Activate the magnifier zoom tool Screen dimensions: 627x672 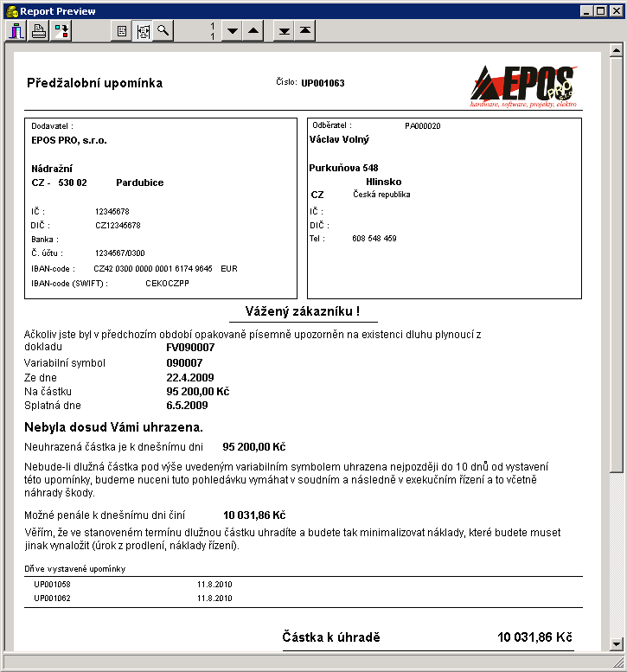pos(163,32)
